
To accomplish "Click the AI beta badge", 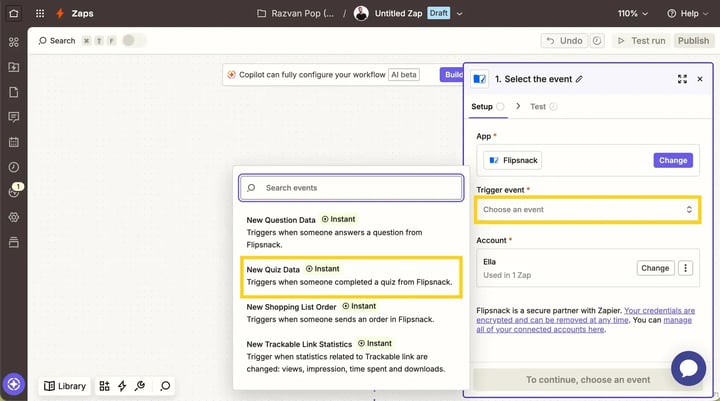I will pyautogui.click(x=404, y=74).
